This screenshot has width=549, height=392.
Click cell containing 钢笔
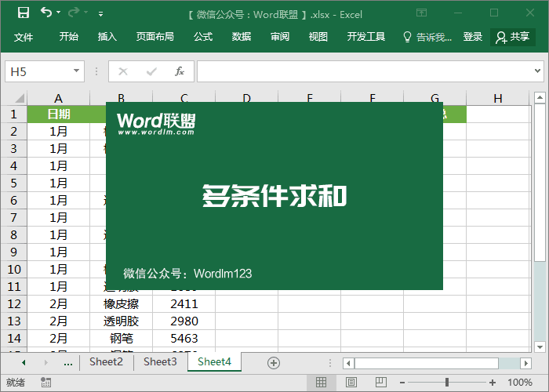click(x=121, y=338)
